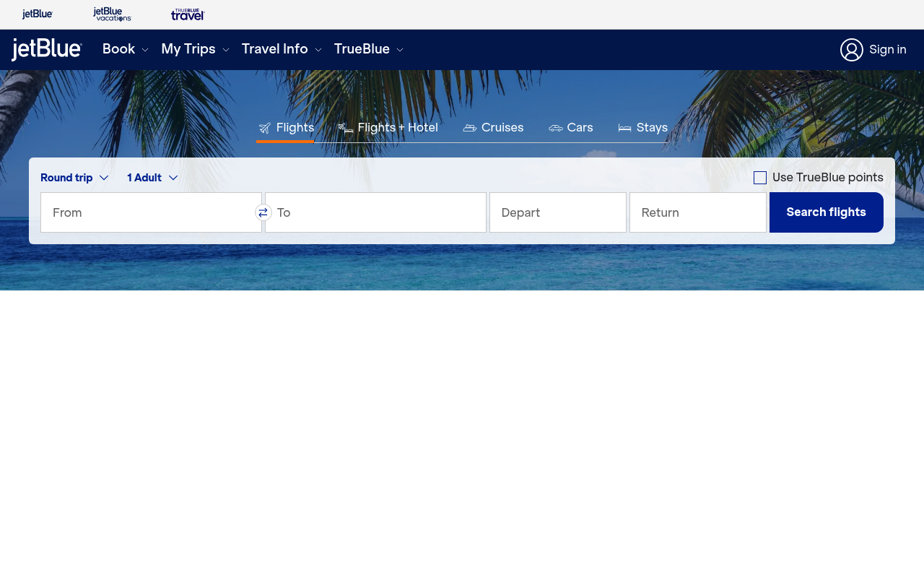Image resolution: width=924 pixels, height=578 pixels.
Task: Open the TrueBlue Travel logo link
Action: [188, 14]
